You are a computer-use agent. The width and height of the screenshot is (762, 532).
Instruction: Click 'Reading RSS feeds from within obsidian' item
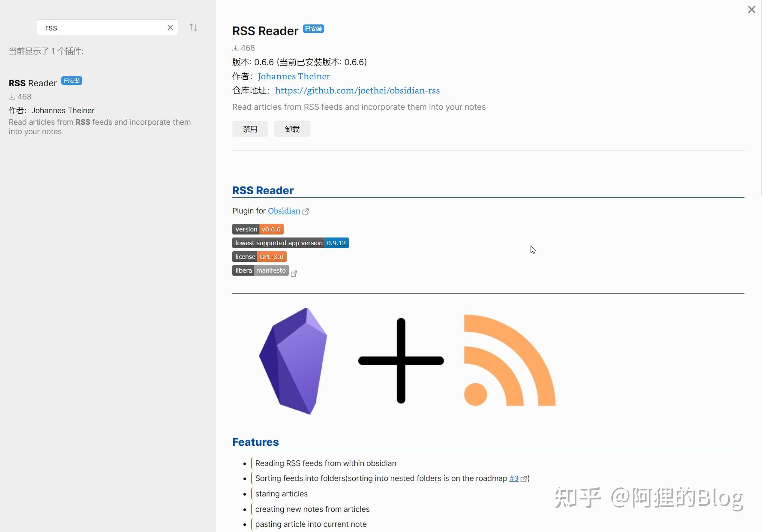(325, 463)
